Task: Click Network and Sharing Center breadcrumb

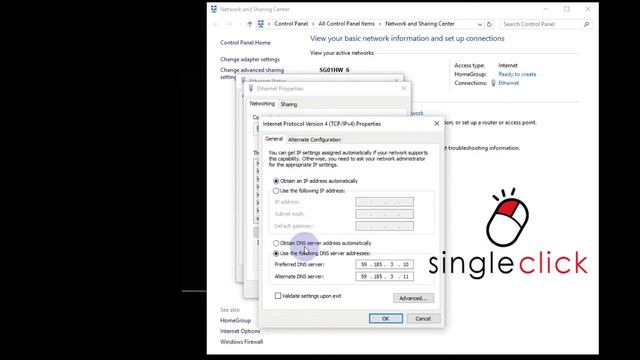Action: click(420, 24)
